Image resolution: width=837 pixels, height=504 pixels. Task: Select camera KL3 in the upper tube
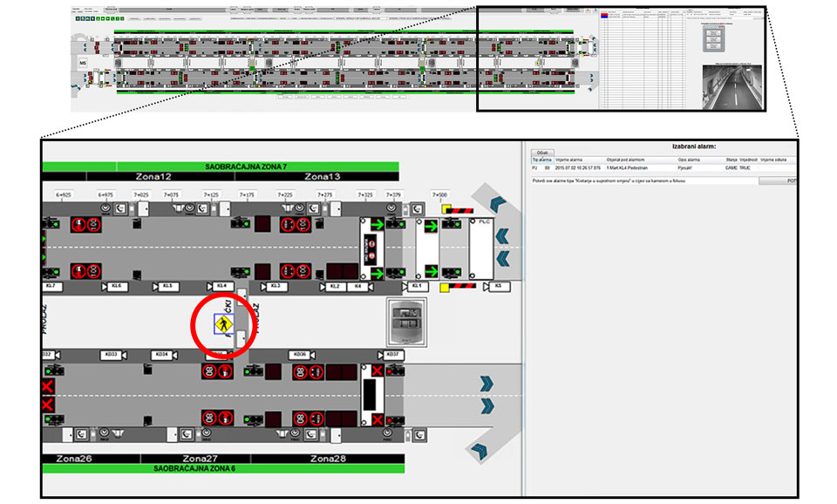pyautogui.click(x=276, y=287)
